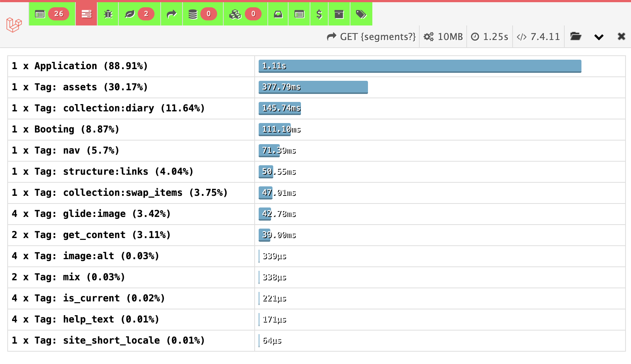This screenshot has height=364, width=631.
Task: Click the 1.25s request duration indicator
Action: (x=490, y=37)
